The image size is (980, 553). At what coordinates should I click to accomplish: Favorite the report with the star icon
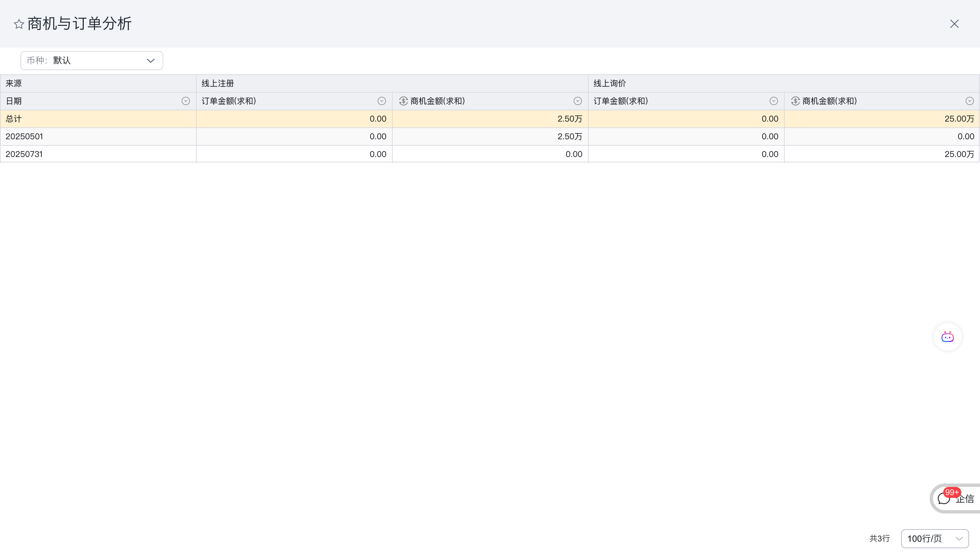(19, 25)
